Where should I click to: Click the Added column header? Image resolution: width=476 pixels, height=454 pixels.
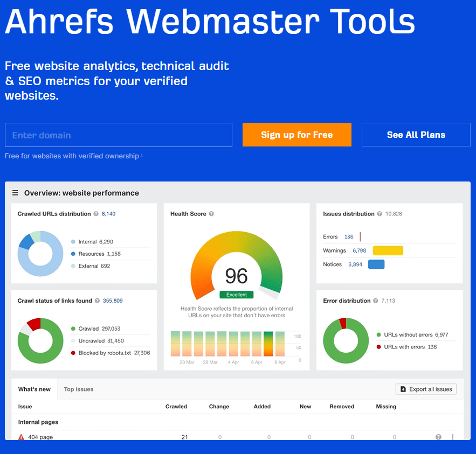pyautogui.click(x=262, y=407)
